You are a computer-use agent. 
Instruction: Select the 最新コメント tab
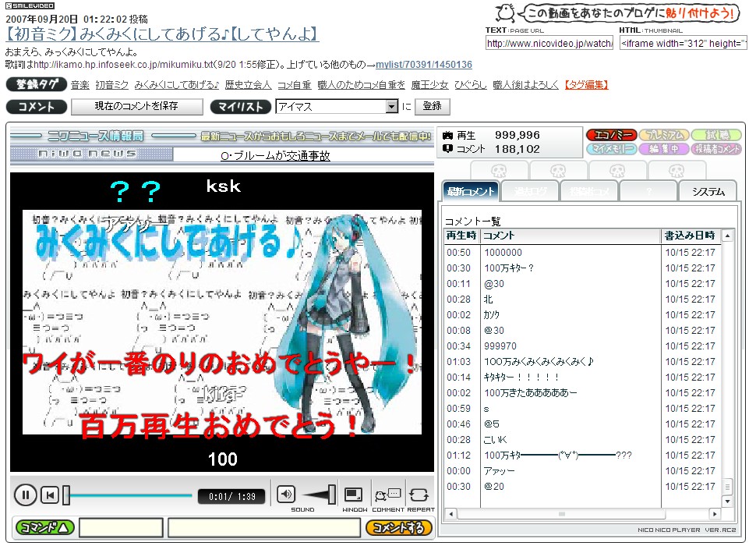(x=471, y=191)
